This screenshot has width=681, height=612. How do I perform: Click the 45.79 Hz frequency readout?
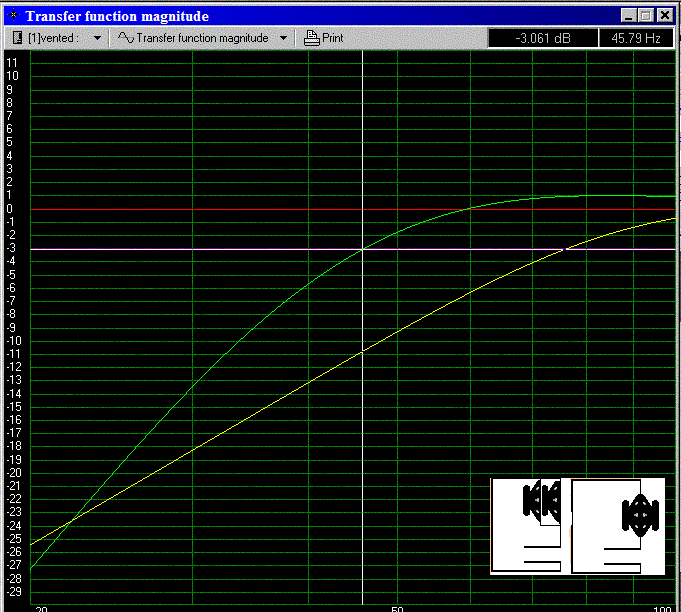pyautogui.click(x=636, y=38)
